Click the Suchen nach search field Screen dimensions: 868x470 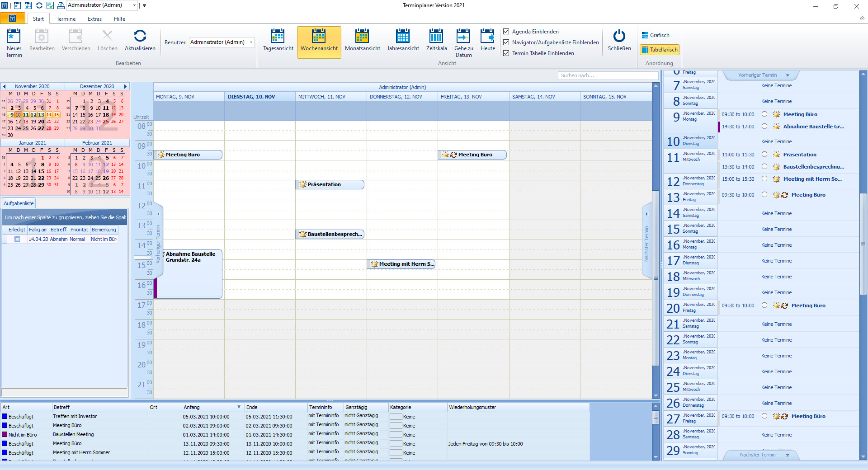click(607, 75)
